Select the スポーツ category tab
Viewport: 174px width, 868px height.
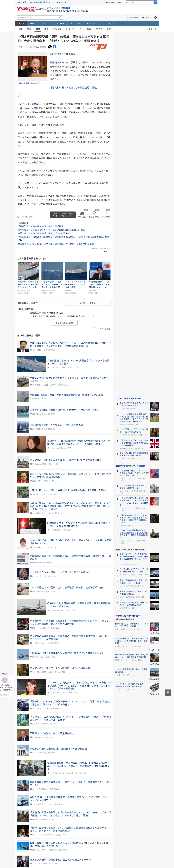pyautogui.click(x=70, y=29)
